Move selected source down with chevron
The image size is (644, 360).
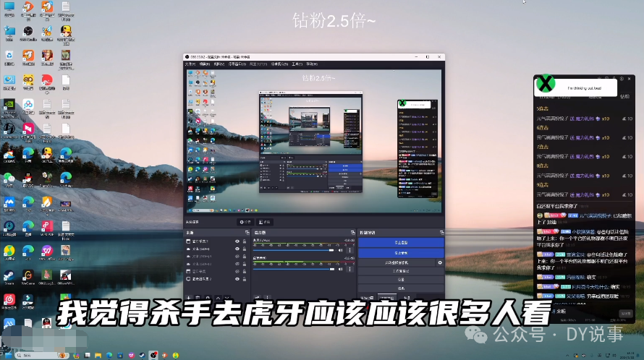click(227, 298)
